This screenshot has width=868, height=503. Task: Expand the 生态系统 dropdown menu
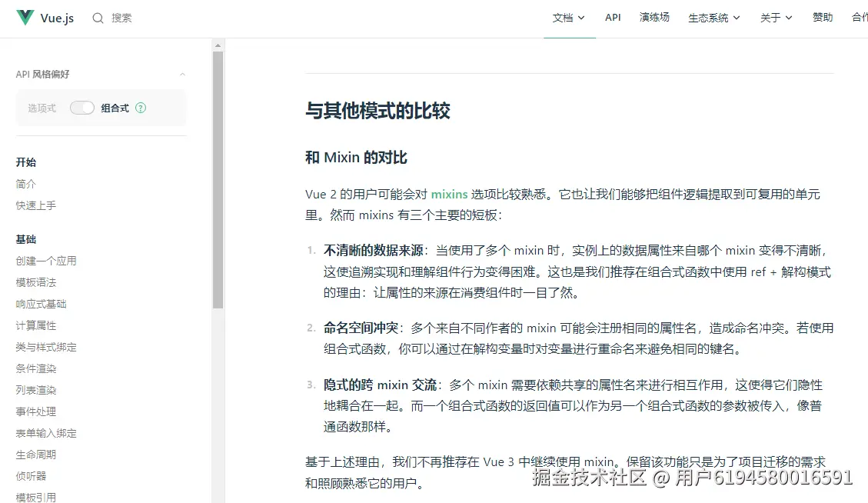(714, 18)
